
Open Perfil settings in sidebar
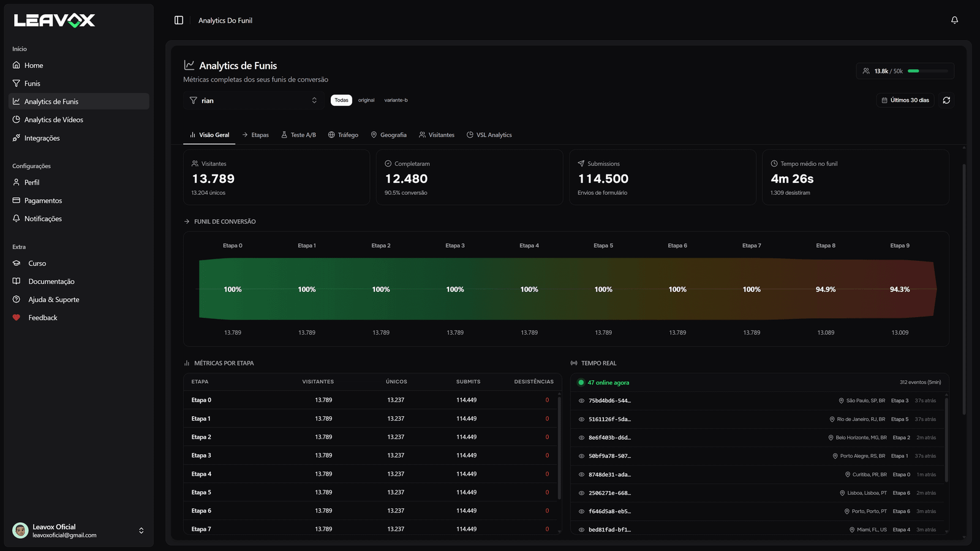[x=78, y=182]
